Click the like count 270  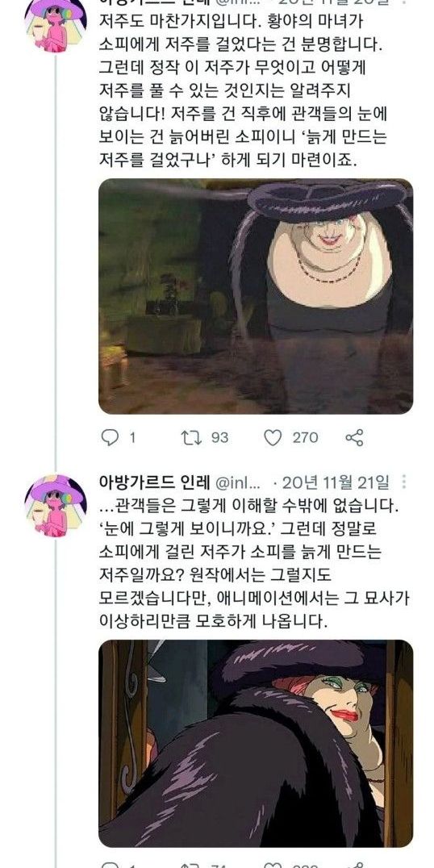pos(305,437)
